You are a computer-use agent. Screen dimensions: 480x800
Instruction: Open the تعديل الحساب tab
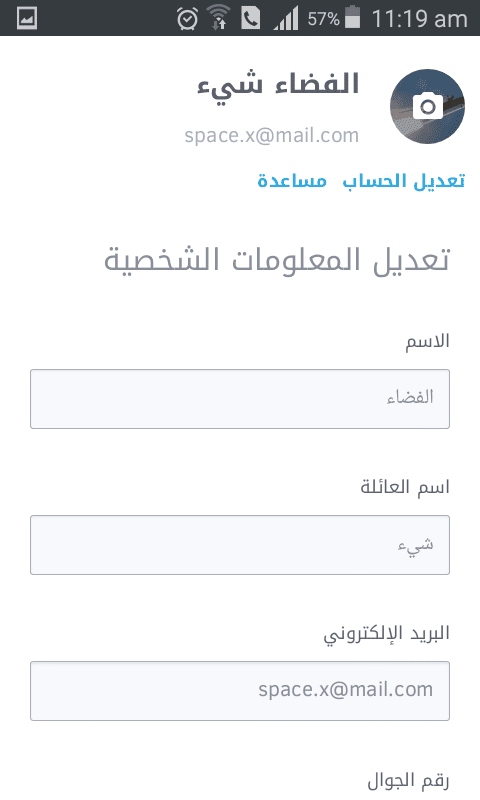403,181
